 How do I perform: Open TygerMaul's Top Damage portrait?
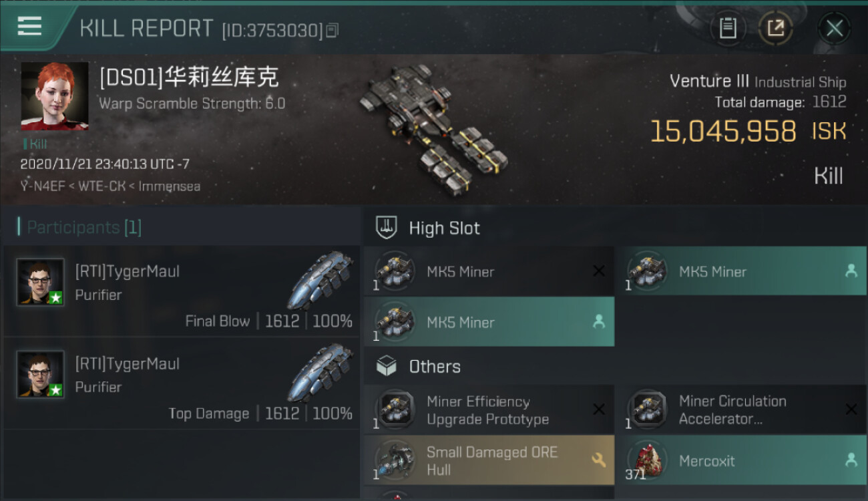click(40, 374)
